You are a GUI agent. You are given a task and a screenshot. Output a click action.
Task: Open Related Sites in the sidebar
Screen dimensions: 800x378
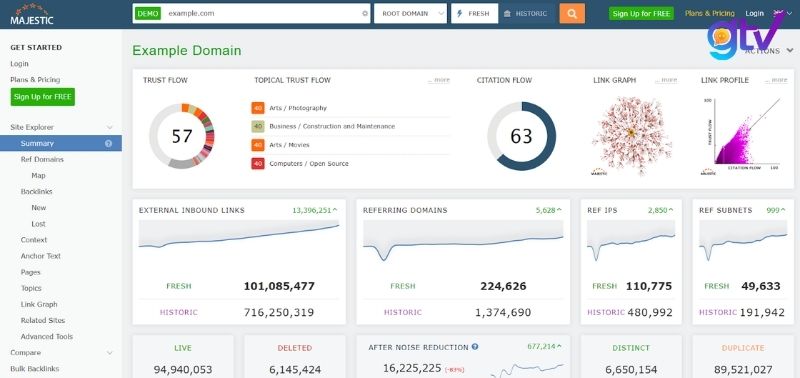tap(43, 320)
